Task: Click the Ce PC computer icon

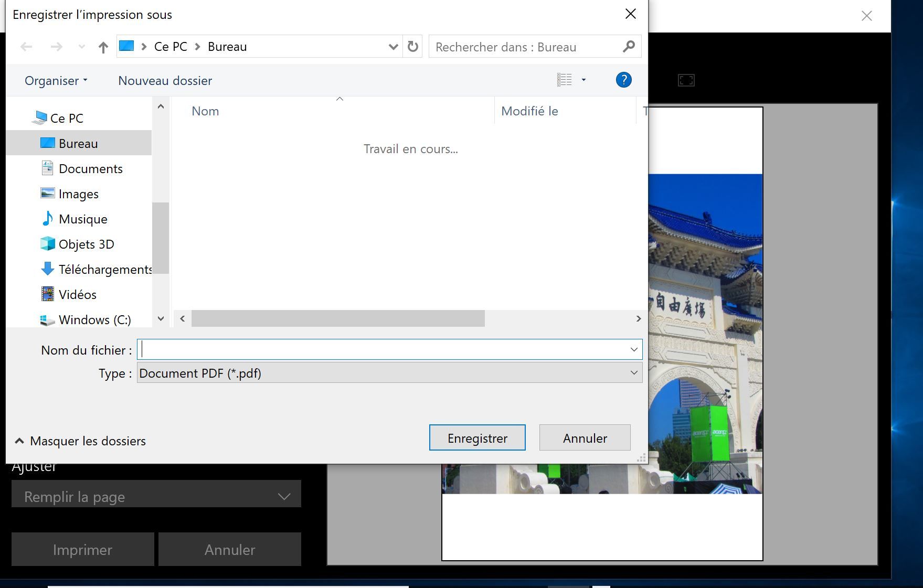Action: pyautogui.click(x=39, y=117)
